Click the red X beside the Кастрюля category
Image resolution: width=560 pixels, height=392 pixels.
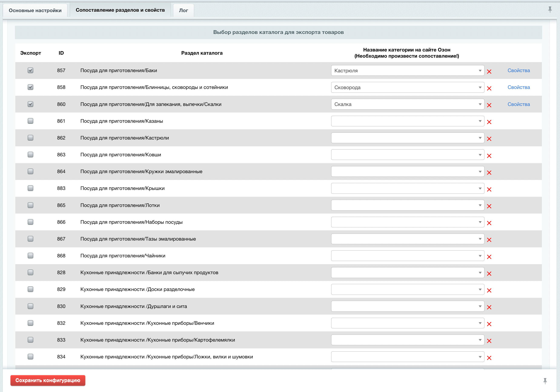pos(489,71)
